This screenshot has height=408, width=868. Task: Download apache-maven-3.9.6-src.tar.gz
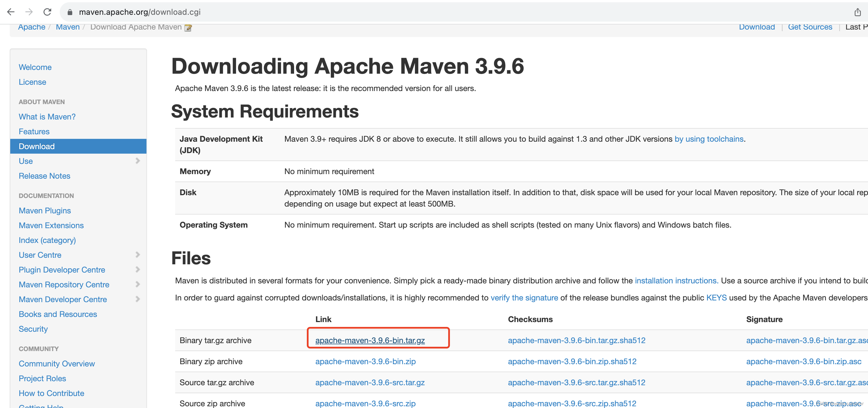pyautogui.click(x=370, y=382)
